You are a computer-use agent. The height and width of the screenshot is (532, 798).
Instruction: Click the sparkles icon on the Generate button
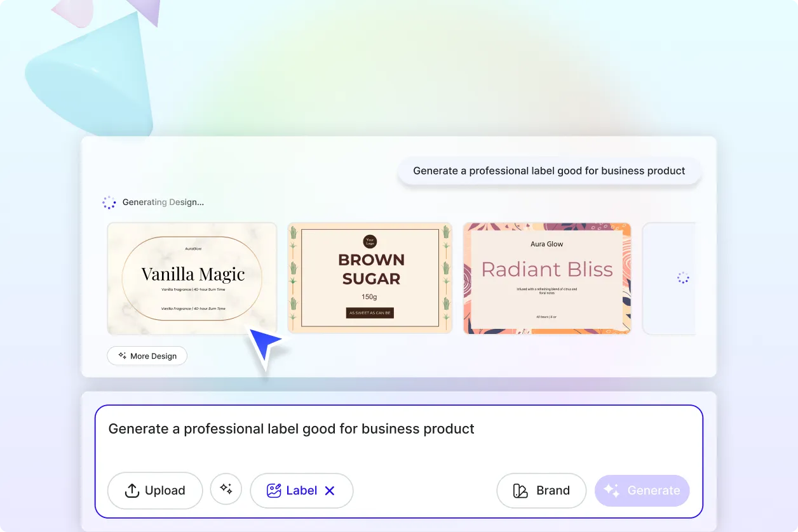click(x=611, y=490)
